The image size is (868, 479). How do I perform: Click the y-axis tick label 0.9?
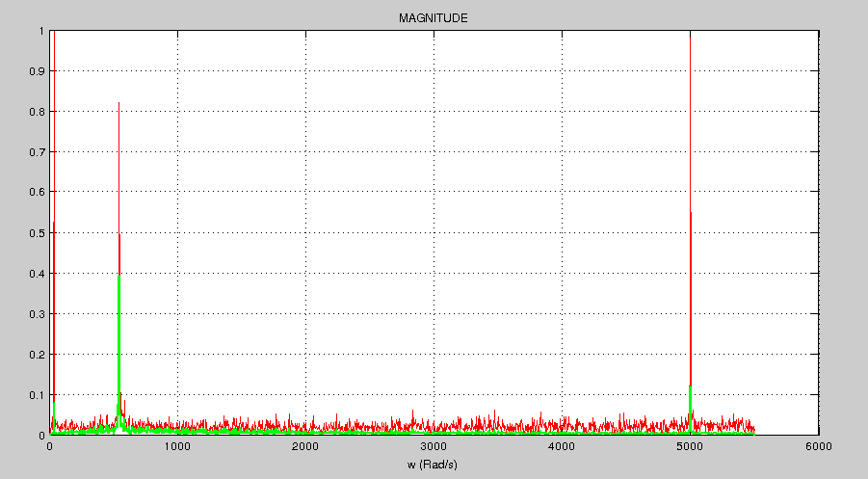coord(38,71)
